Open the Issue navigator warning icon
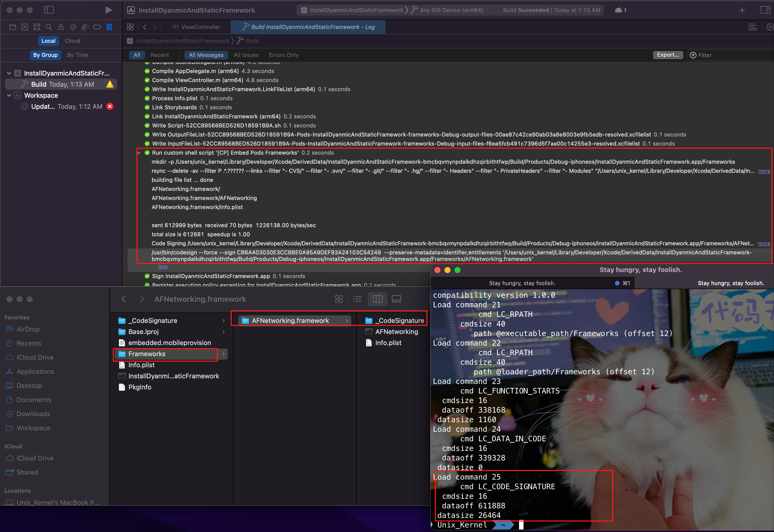The height and width of the screenshot is (532, 774). 61,27
